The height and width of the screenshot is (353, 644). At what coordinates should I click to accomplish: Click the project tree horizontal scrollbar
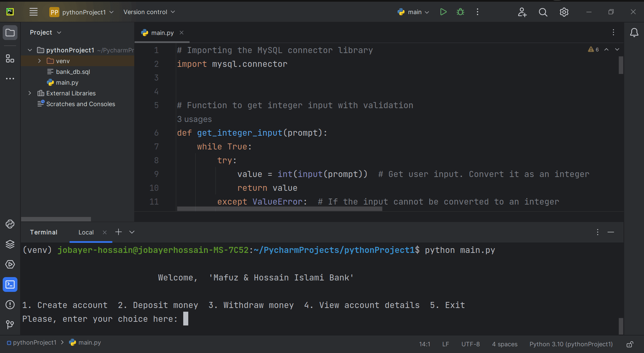click(56, 219)
